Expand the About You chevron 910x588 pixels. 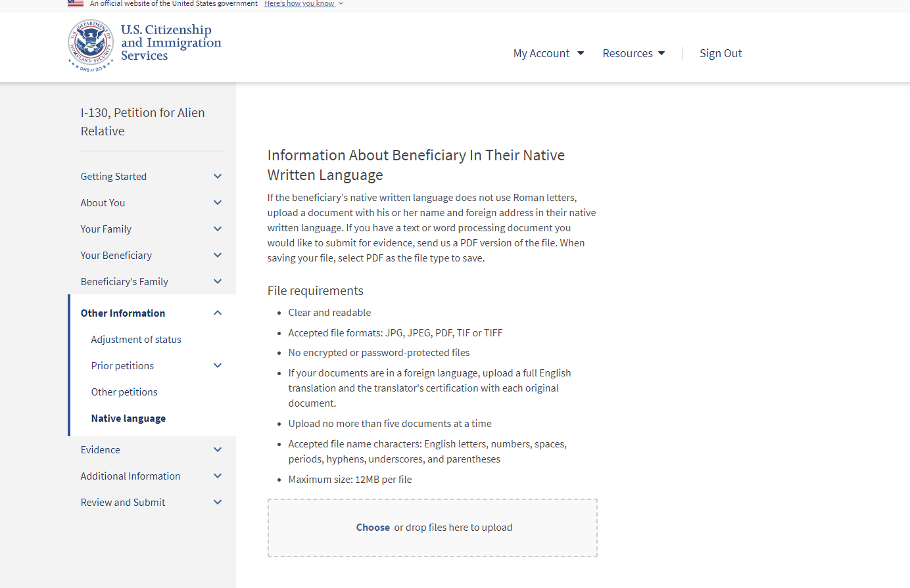pyautogui.click(x=218, y=202)
